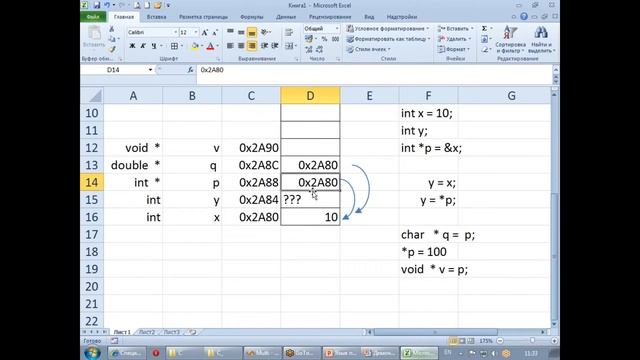Open the Сортировка и фильтр menu
640x360 pixels.
click(511, 39)
